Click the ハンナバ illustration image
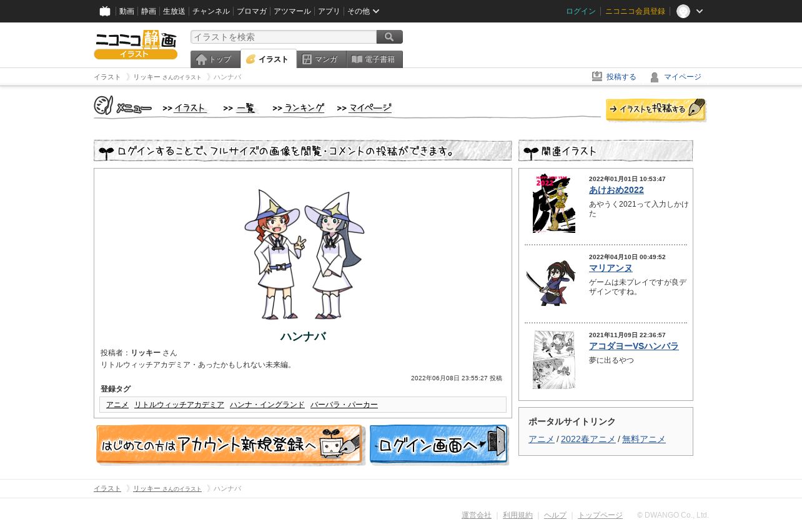802x532 pixels. click(304, 254)
